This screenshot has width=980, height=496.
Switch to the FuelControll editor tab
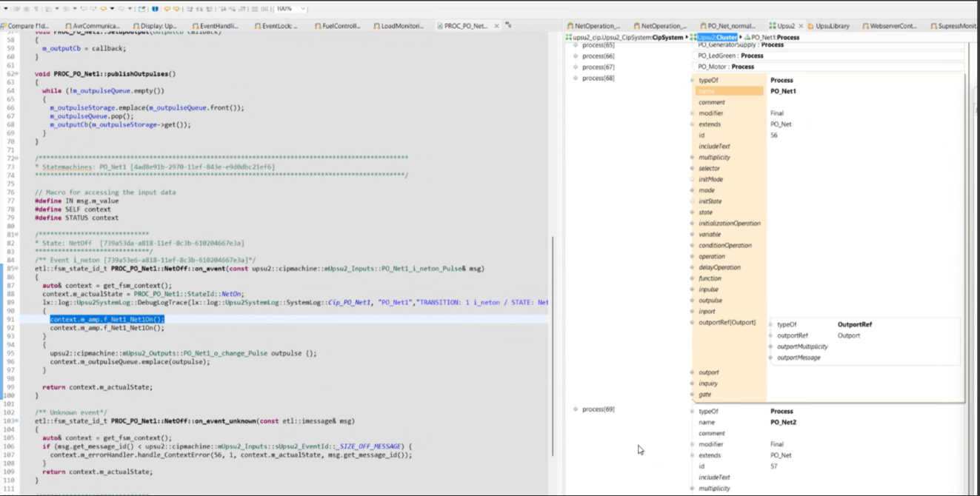click(340, 26)
